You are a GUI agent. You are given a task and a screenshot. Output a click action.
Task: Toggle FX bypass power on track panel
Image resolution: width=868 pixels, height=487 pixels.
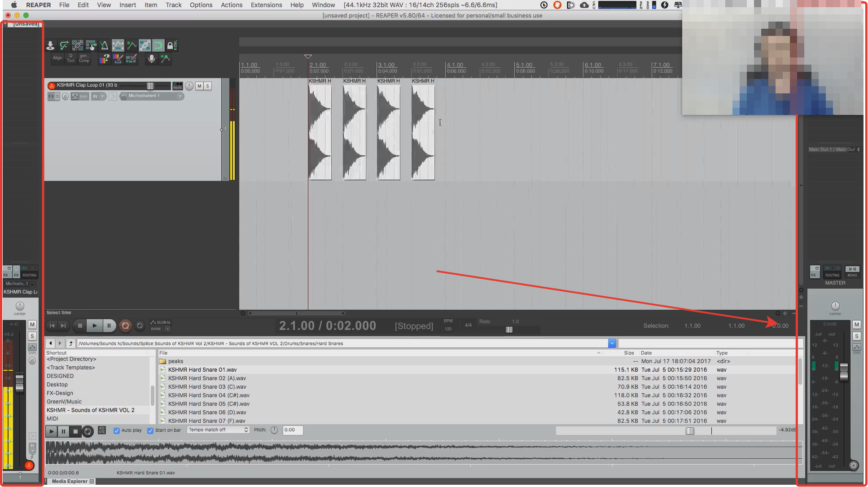point(57,97)
